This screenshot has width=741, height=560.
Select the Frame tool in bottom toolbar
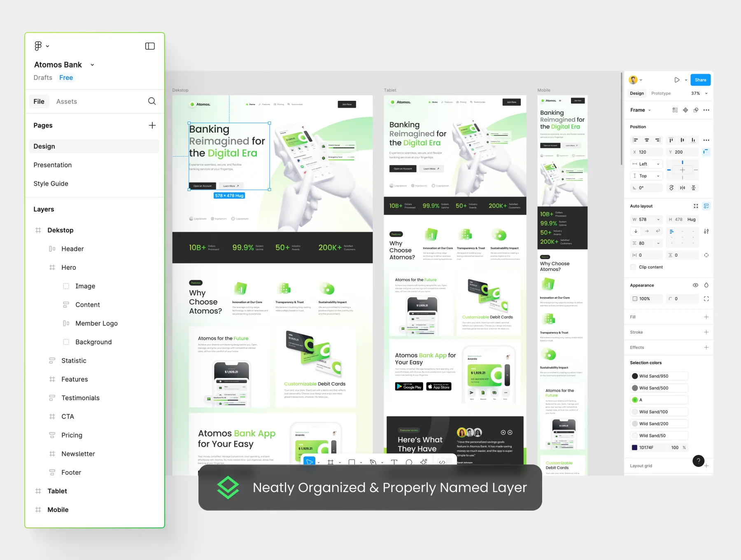331,462
